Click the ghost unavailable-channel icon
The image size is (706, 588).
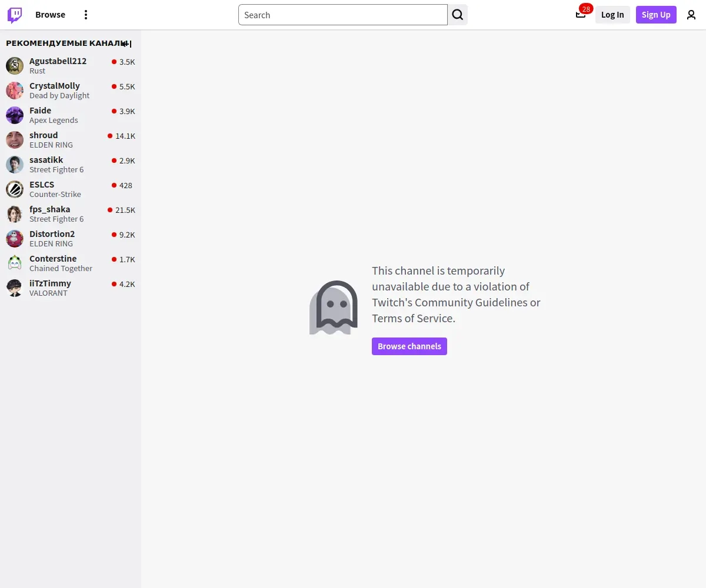[x=334, y=308]
